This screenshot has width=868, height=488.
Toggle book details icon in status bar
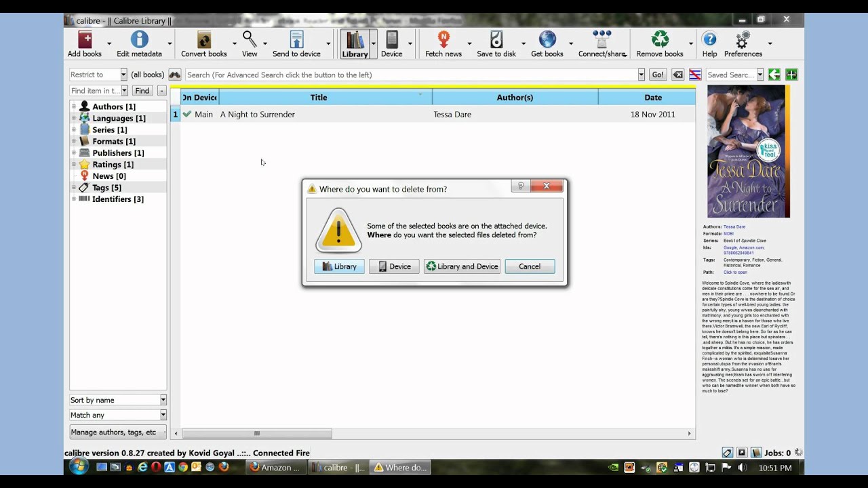756,453
